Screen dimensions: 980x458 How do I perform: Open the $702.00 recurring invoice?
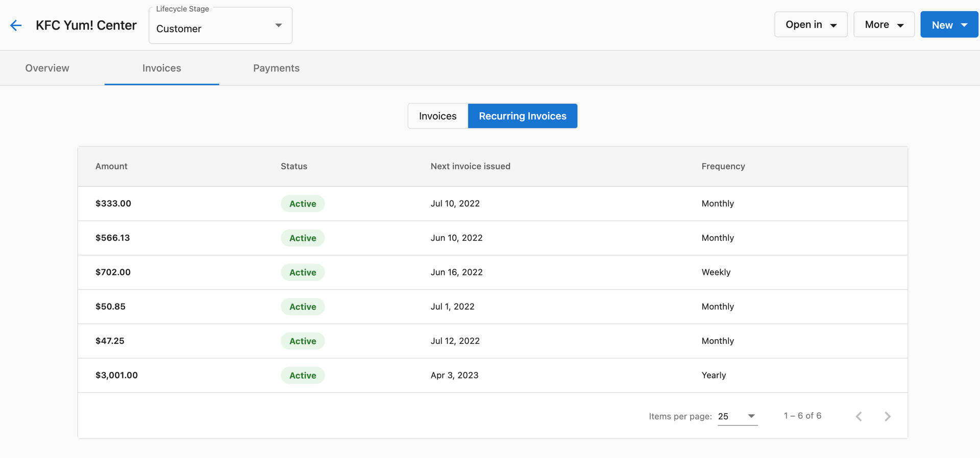coord(493,272)
